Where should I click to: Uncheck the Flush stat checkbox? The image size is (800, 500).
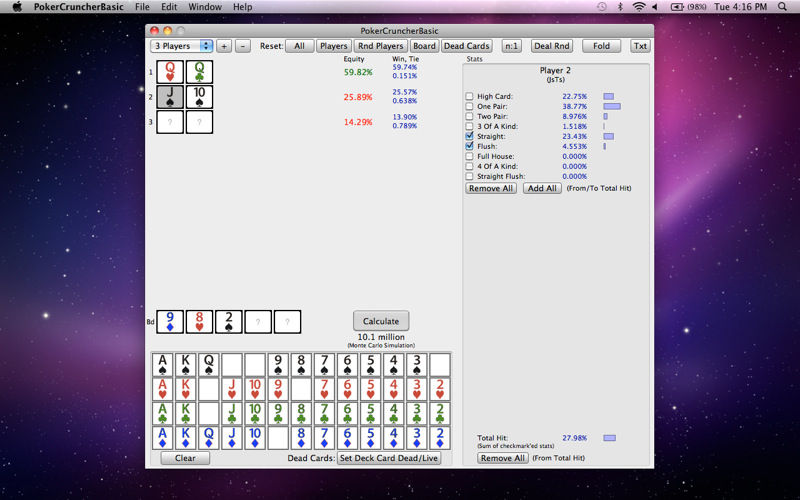coord(469,146)
